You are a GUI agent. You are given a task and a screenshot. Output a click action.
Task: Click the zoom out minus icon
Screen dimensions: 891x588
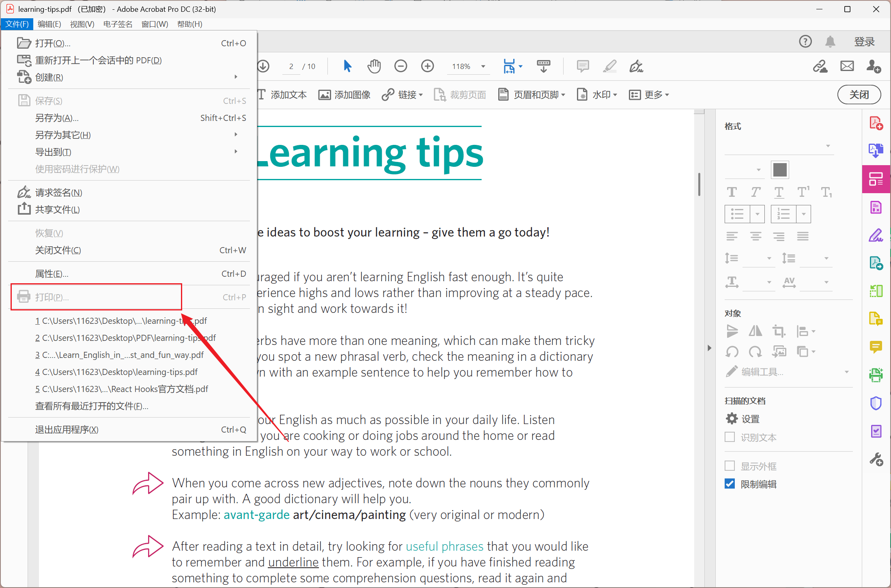pos(400,66)
